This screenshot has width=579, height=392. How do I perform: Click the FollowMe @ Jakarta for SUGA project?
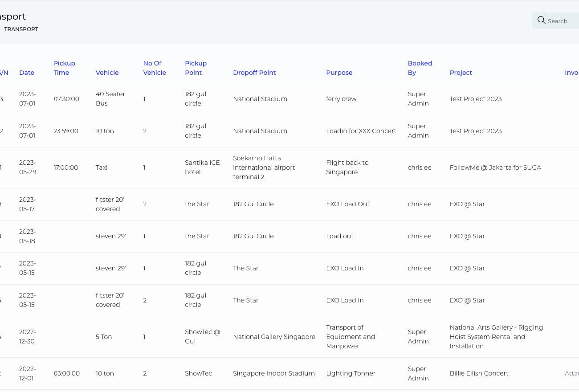495,167
